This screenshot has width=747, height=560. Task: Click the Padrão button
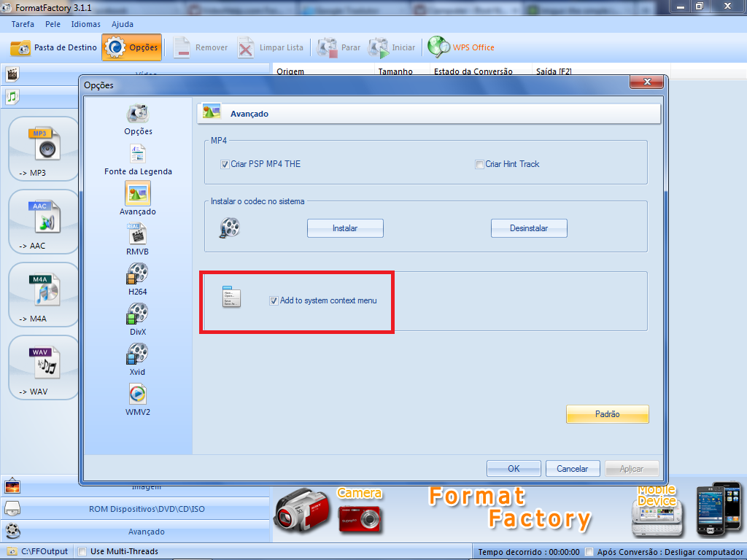tap(608, 414)
